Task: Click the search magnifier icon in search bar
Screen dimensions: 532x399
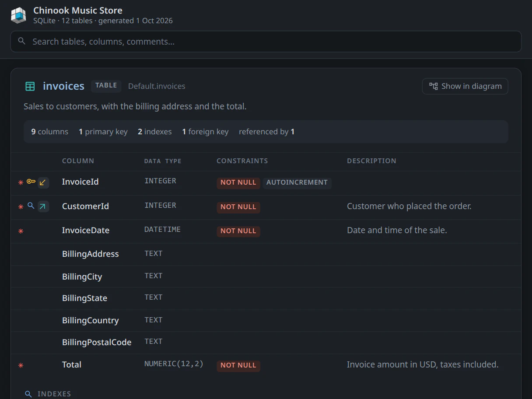Action: (21, 41)
